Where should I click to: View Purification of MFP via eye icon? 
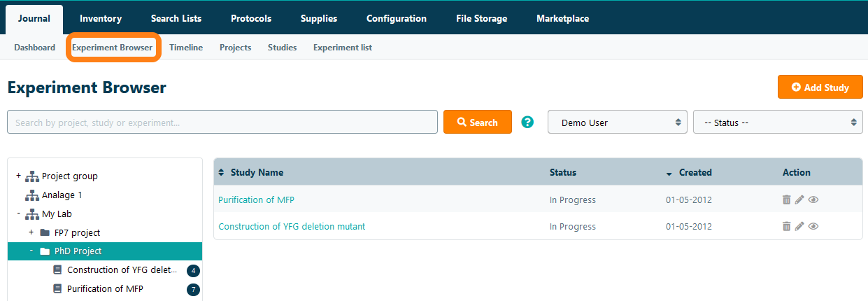(813, 199)
